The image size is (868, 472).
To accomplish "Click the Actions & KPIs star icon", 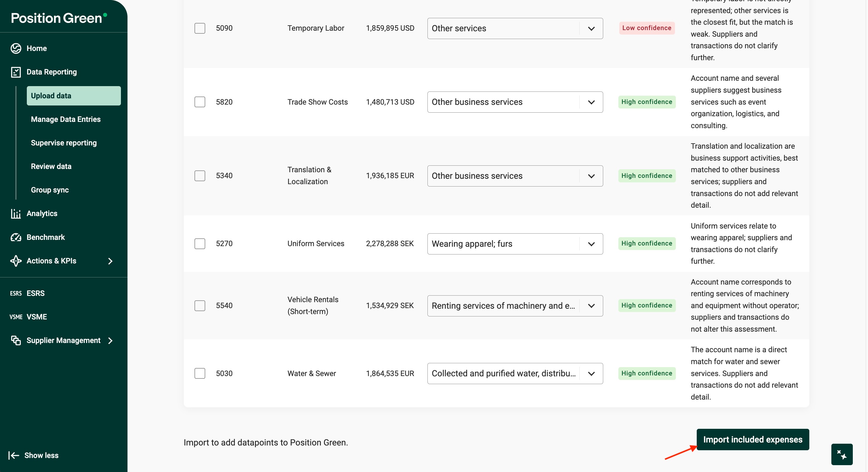I will point(16,261).
